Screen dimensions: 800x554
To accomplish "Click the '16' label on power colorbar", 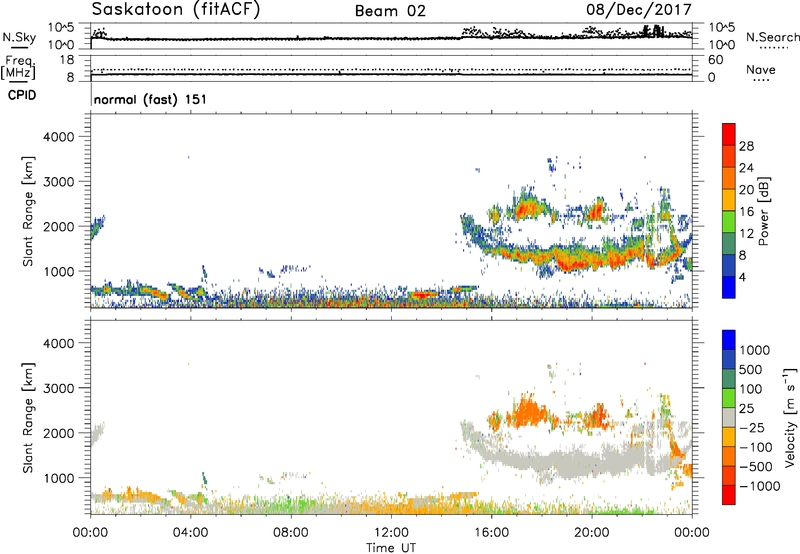I will (x=746, y=212).
